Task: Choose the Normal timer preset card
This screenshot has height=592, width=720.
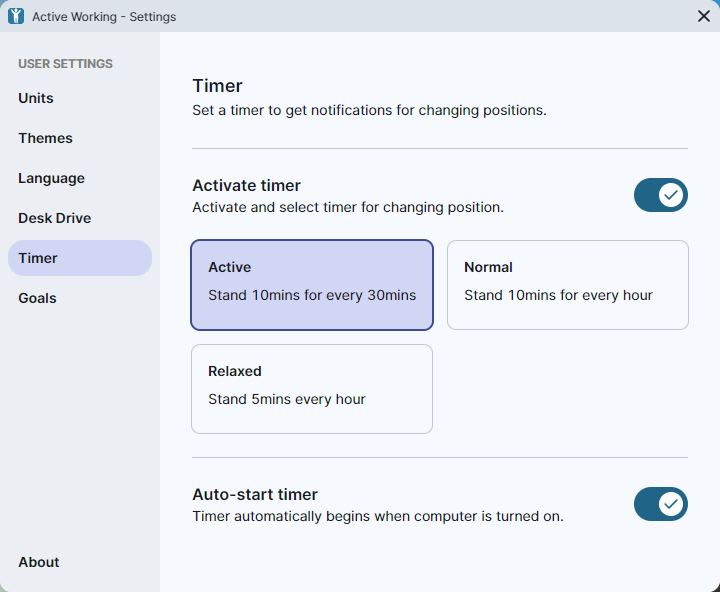Action: click(x=567, y=285)
